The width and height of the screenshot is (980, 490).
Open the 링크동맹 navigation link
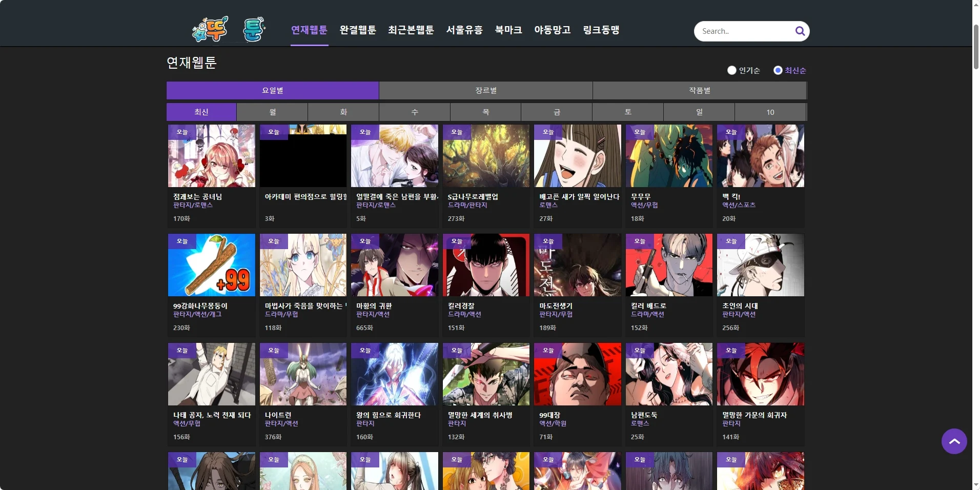601,30
